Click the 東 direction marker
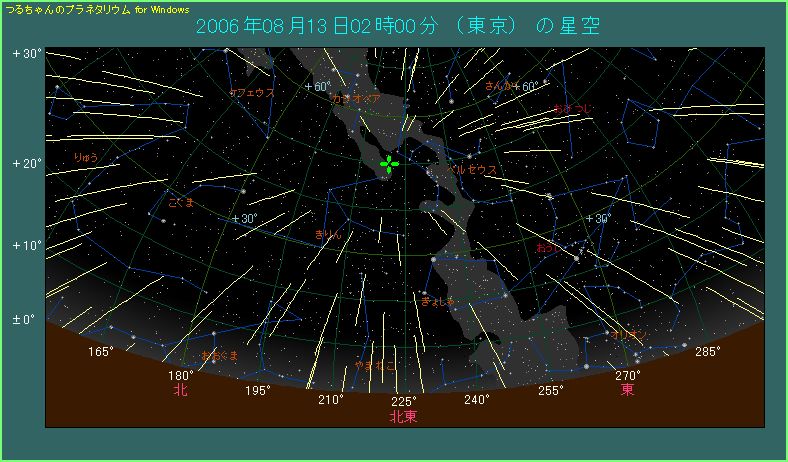Screen dimensions: 788x462 click(627, 389)
